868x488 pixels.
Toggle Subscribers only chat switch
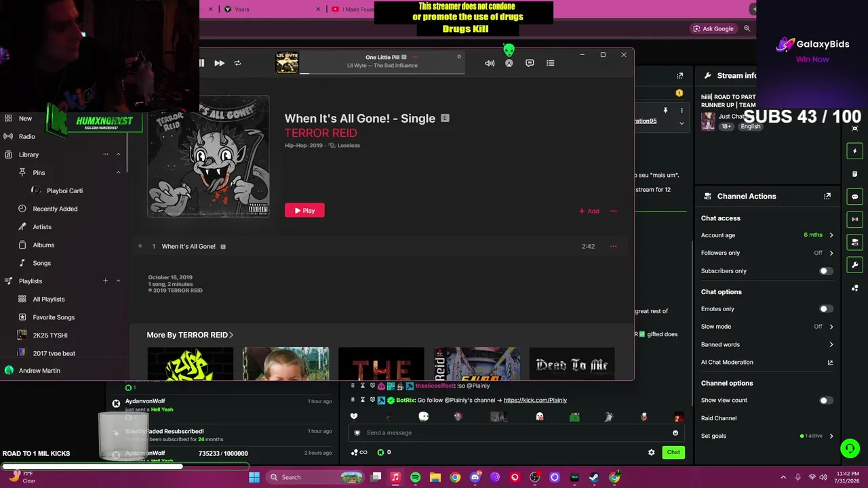pos(825,271)
